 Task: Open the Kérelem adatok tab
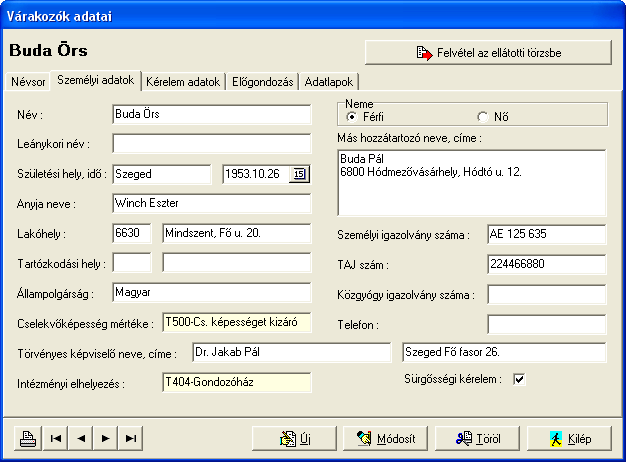click(183, 81)
